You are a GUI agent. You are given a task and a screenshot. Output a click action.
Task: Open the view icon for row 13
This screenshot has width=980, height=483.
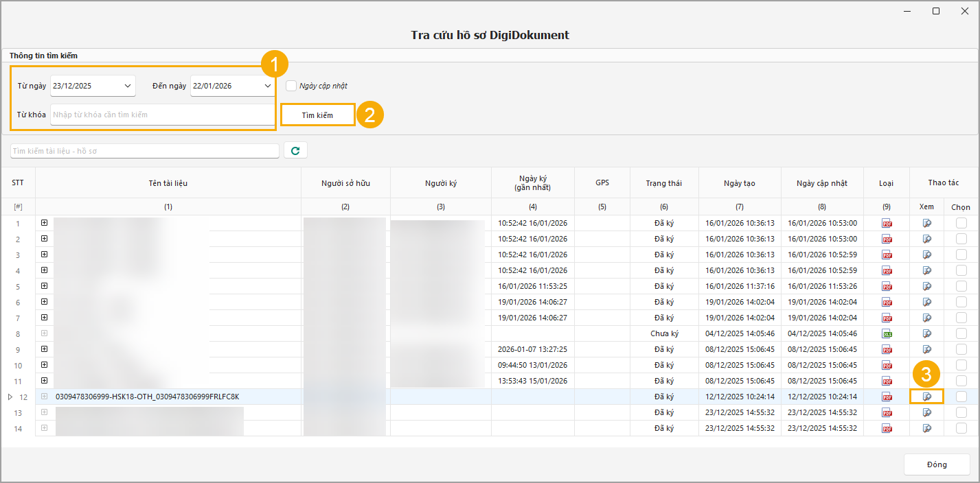click(x=927, y=412)
